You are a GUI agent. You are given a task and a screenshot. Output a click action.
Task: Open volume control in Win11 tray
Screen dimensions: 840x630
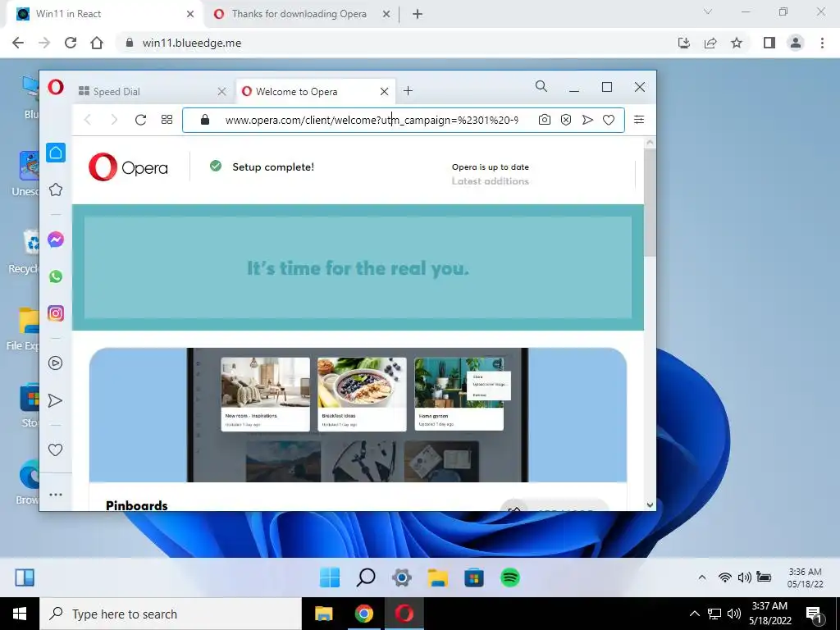coord(744,577)
